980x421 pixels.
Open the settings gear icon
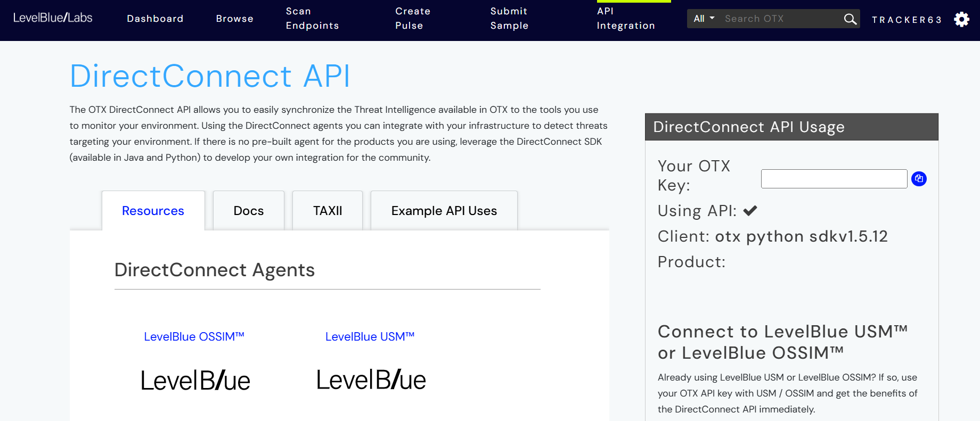961,19
